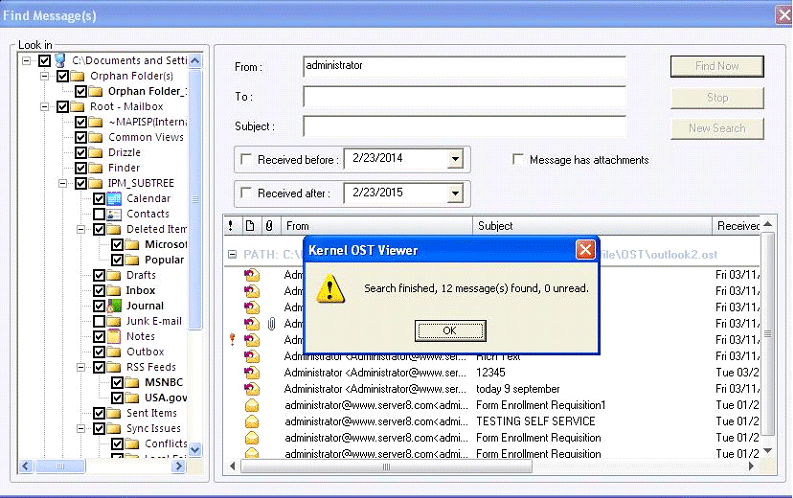This screenshot has height=498, width=793.
Task: Collapse the IPM_SUBTREE node
Action: point(63,183)
